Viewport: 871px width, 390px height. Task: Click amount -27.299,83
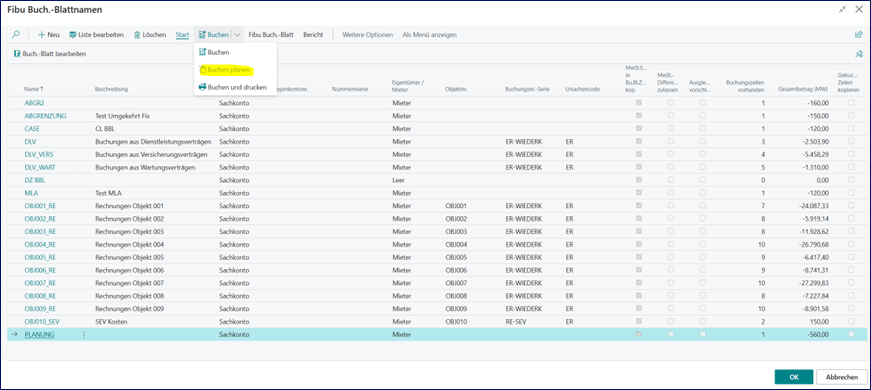point(813,283)
